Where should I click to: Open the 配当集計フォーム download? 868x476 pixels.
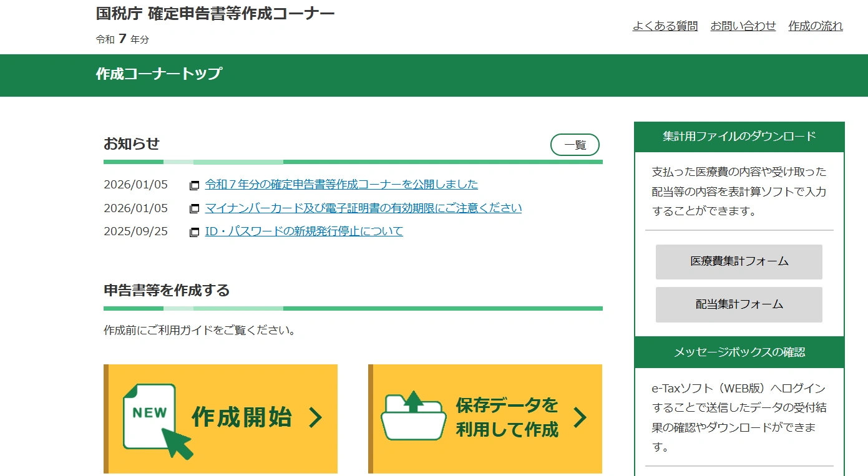[x=738, y=305]
